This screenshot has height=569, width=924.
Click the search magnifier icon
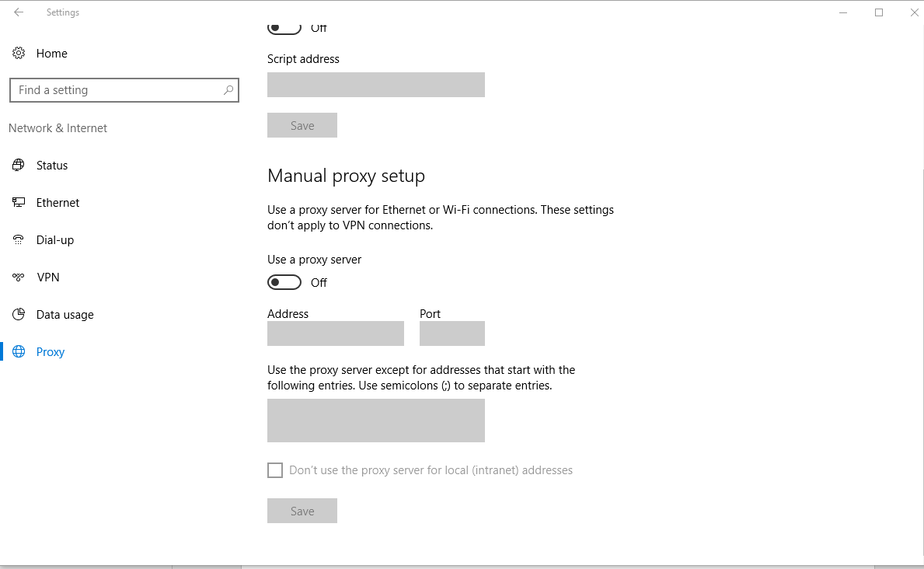tap(228, 90)
